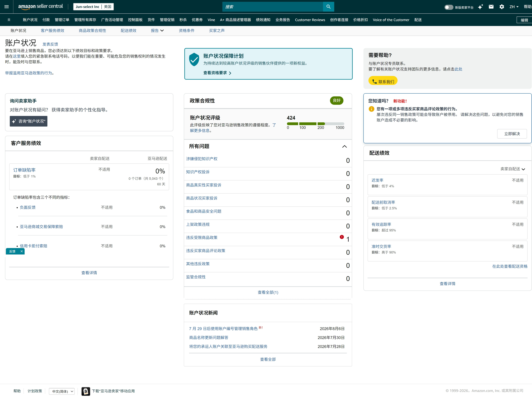Click the orange info icon in notice card
The width and height of the screenshot is (532, 407).
371,109
